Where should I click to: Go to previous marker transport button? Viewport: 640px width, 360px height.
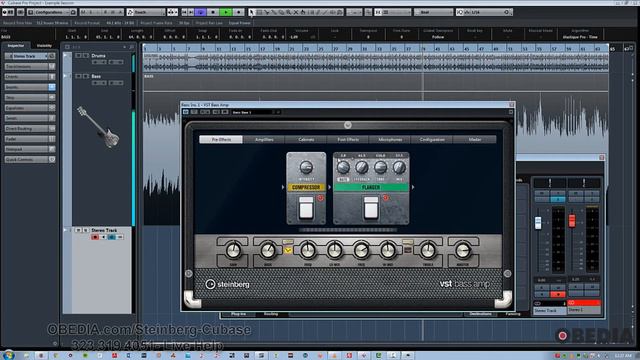(x=184, y=12)
